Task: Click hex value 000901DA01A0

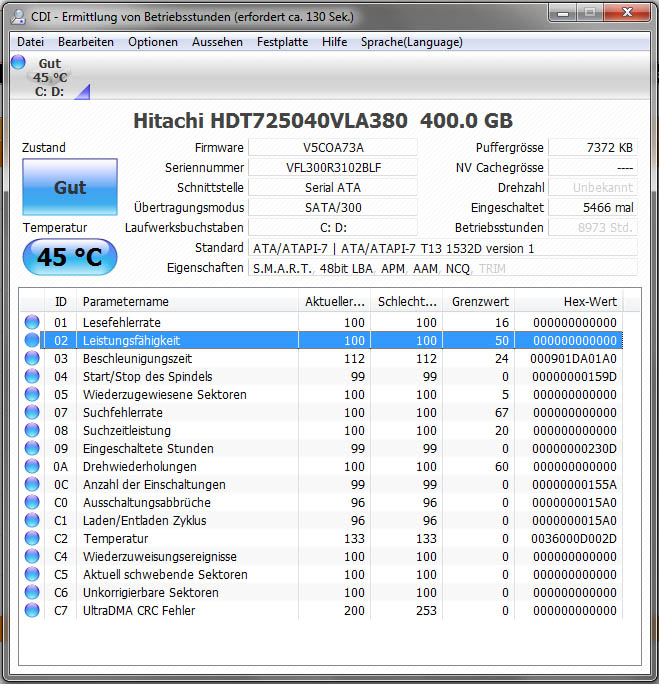Action: pyautogui.click(x=574, y=359)
